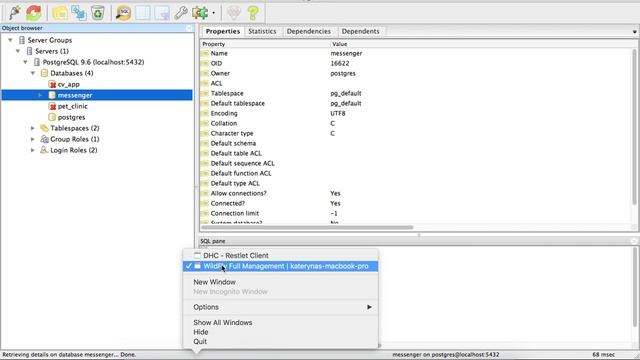
Task: Select the Databases (4) tree node
Action: [x=71, y=73]
